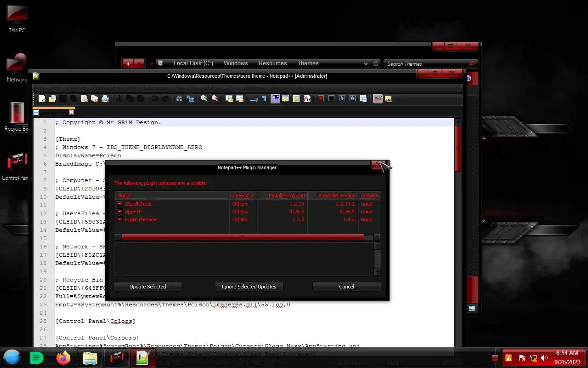Screen dimensions: 588x368
Task: Click the Ignore Selected Updates button
Action: (x=249, y=287)
